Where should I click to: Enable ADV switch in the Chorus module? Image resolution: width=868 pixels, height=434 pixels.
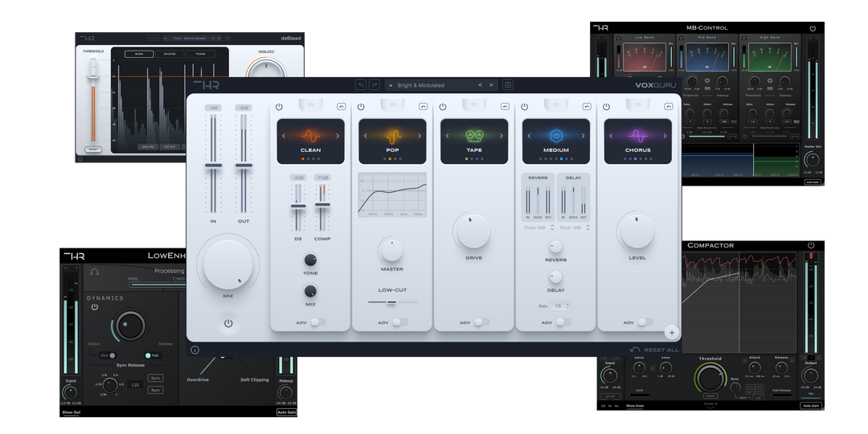(645, 322)
